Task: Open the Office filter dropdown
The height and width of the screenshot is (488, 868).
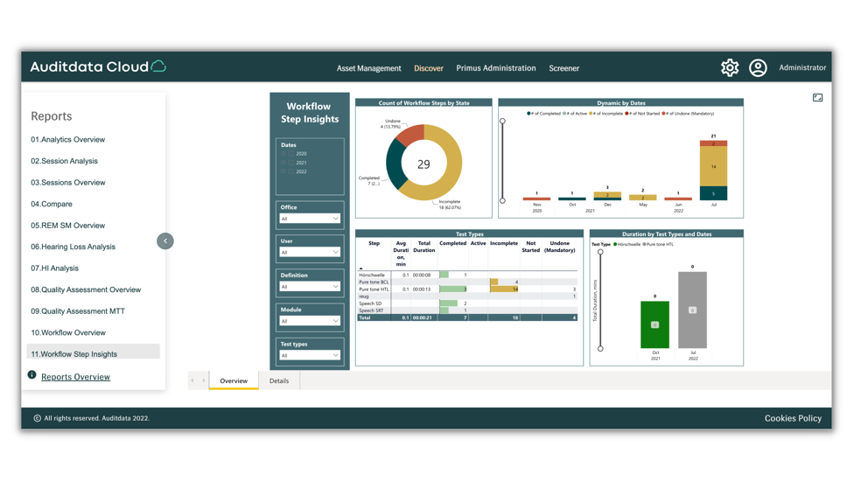Action: pos(309,219)
